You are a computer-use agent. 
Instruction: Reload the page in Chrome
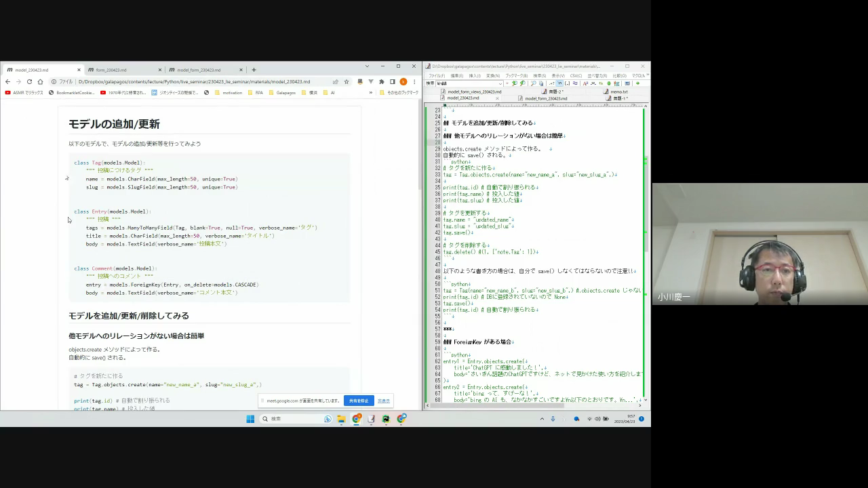pos(29,81)
